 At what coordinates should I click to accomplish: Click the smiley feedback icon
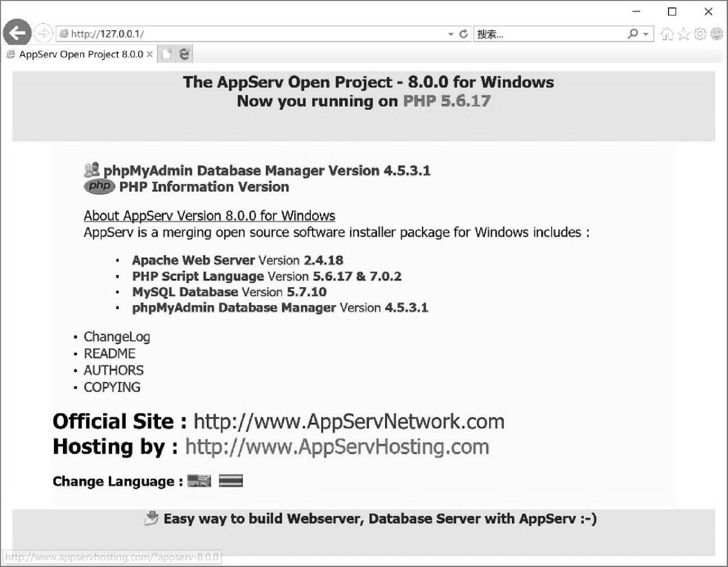[x=717, y=34]
